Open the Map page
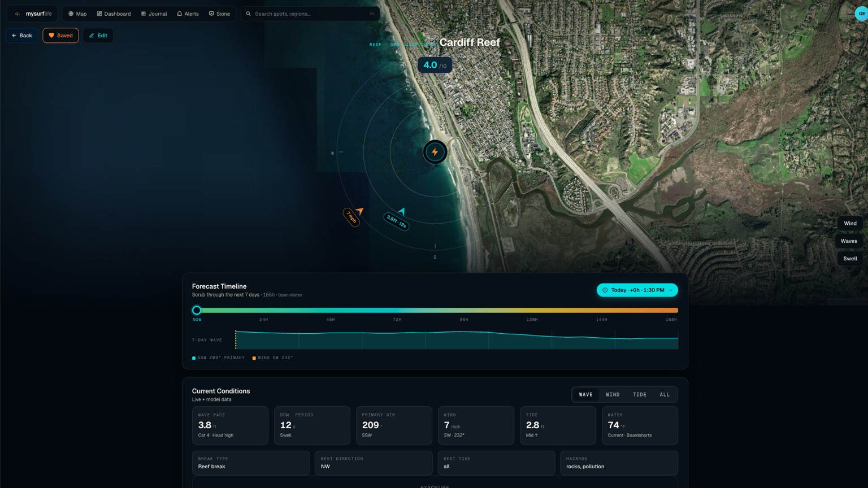The width and height of the screenshot is (868, 488). [x=77, y=14]
